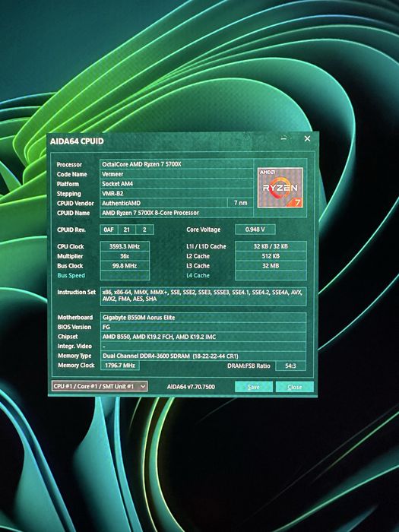Click the CPUID Rev. 0AF field
The width and height of the screenshot is (399, 532).
click(x=109, y=230)
